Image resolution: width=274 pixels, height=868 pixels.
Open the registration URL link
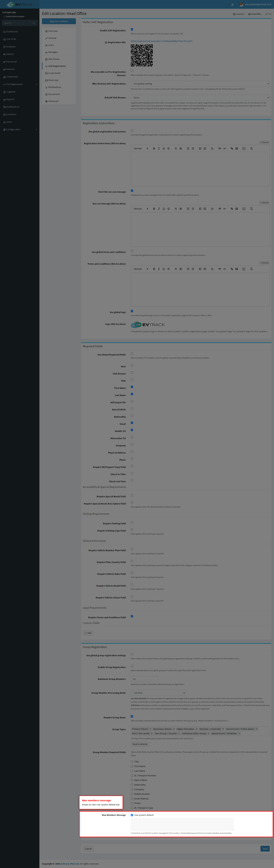click(x=162, y=41)
